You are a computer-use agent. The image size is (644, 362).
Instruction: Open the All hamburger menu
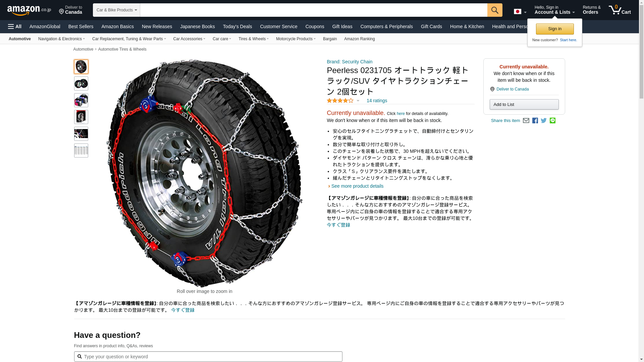tap(15, 26)
